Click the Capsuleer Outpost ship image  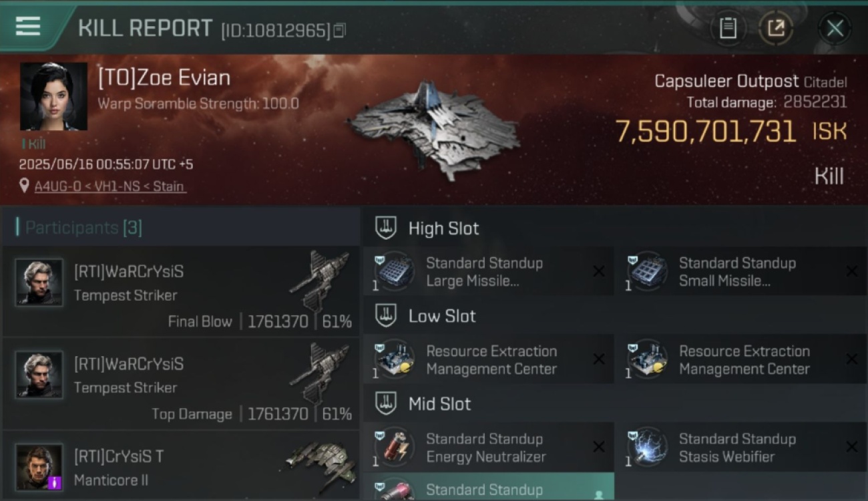click(x=434, y=128)
